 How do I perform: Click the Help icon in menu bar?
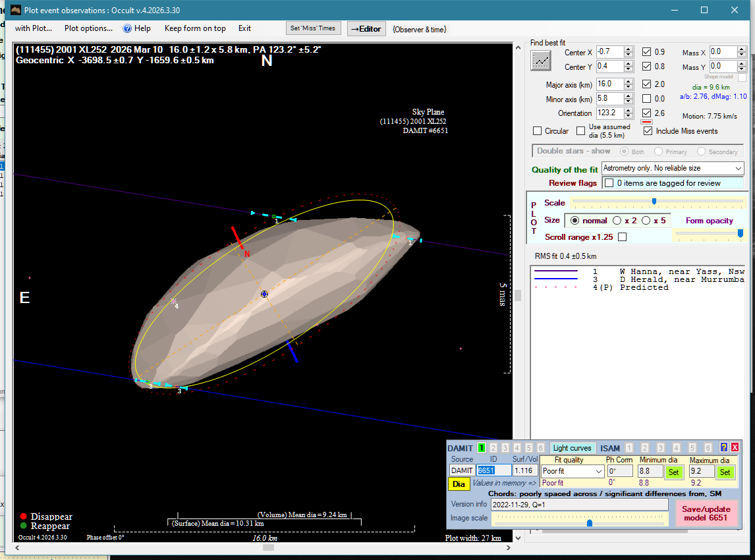(x=128, y=28)
